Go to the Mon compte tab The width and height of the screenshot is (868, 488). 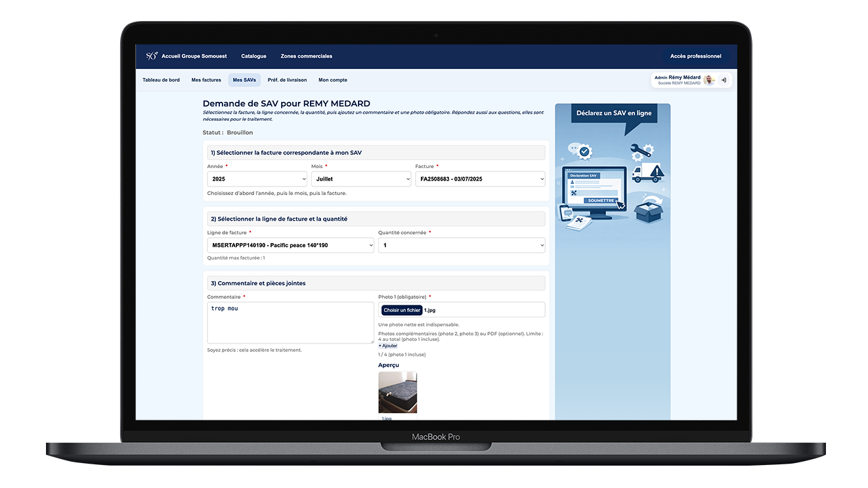[x=333, y=80]
